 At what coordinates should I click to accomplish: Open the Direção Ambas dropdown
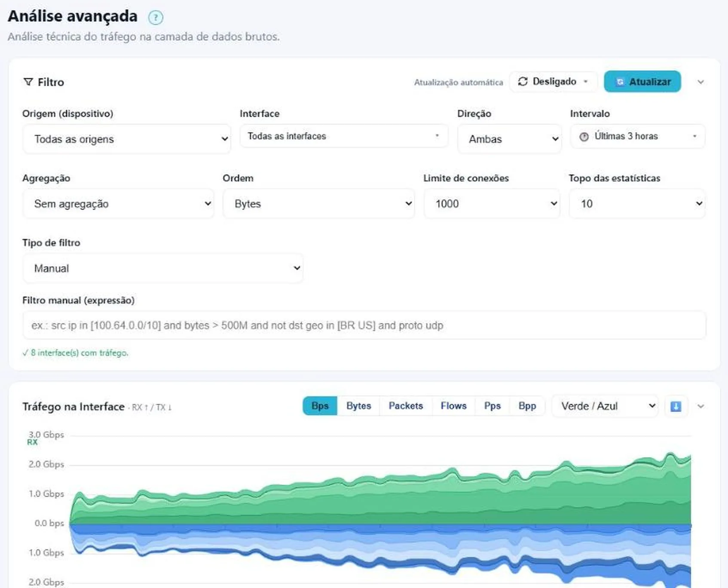509,139
